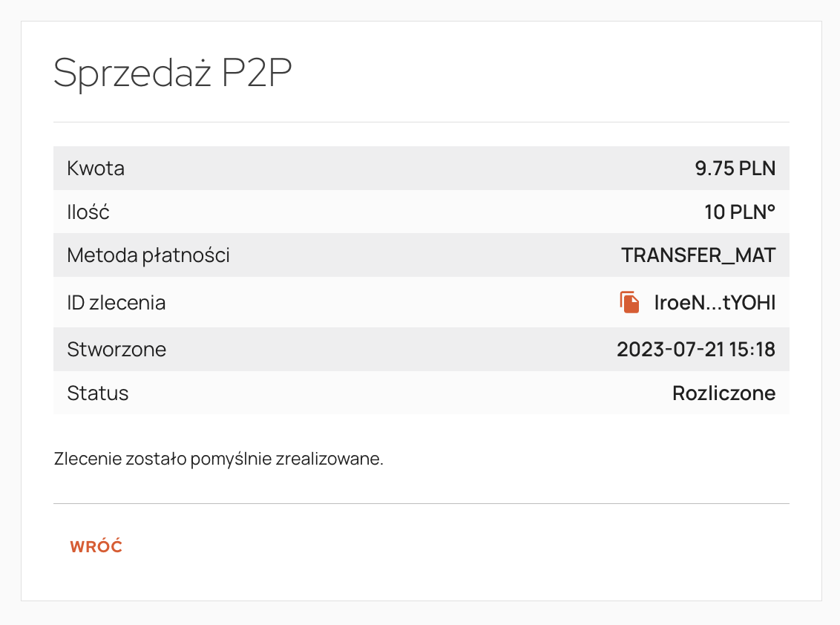Click the truncated order ID IroeN...tYOHI
Image resolution: width=840 pixels, height=625 pixels.
[x=715, y=303]
